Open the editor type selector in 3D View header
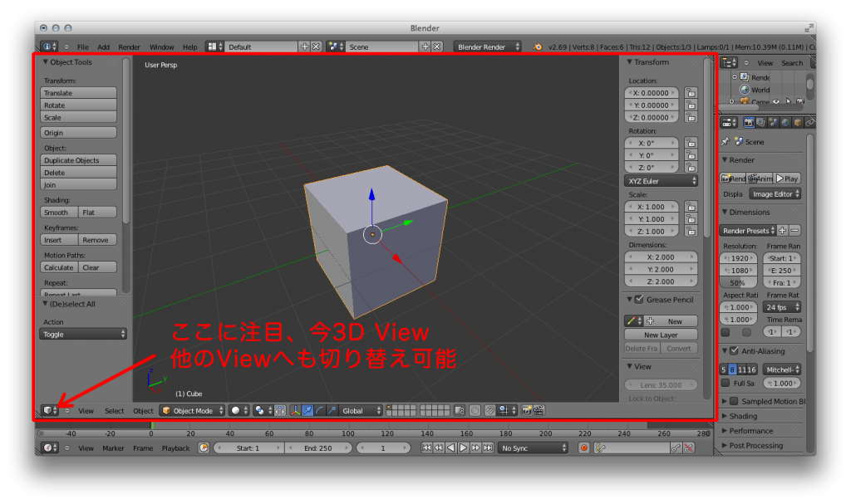 47,409
